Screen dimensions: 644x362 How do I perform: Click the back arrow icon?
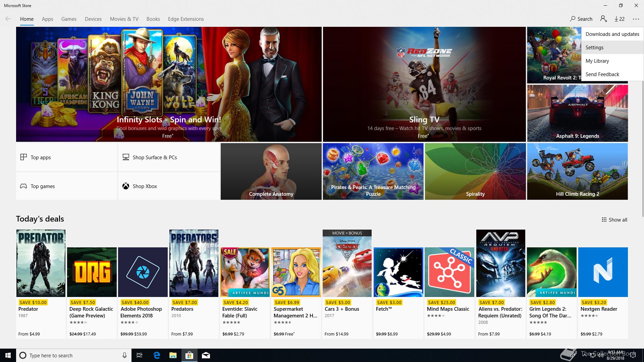pos(8,19)
